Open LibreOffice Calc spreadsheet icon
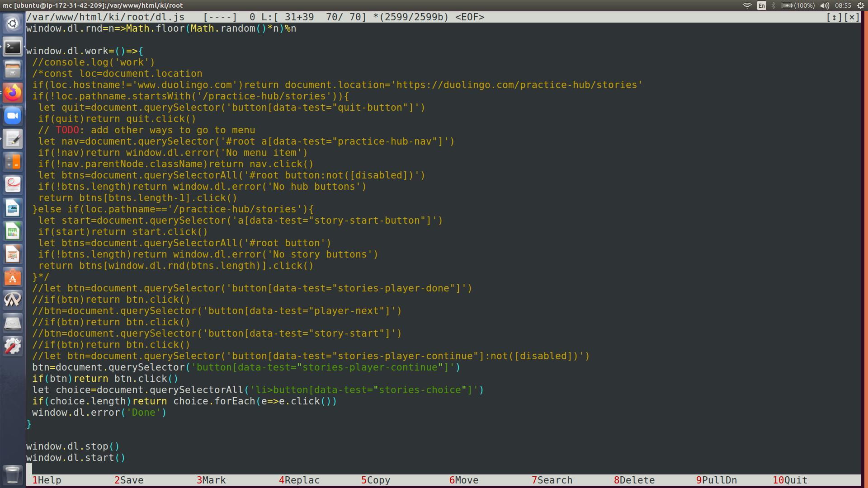Image resolution: width=868 pixels, height=488 pixels. pyautogui.click(x=13, y=231)
